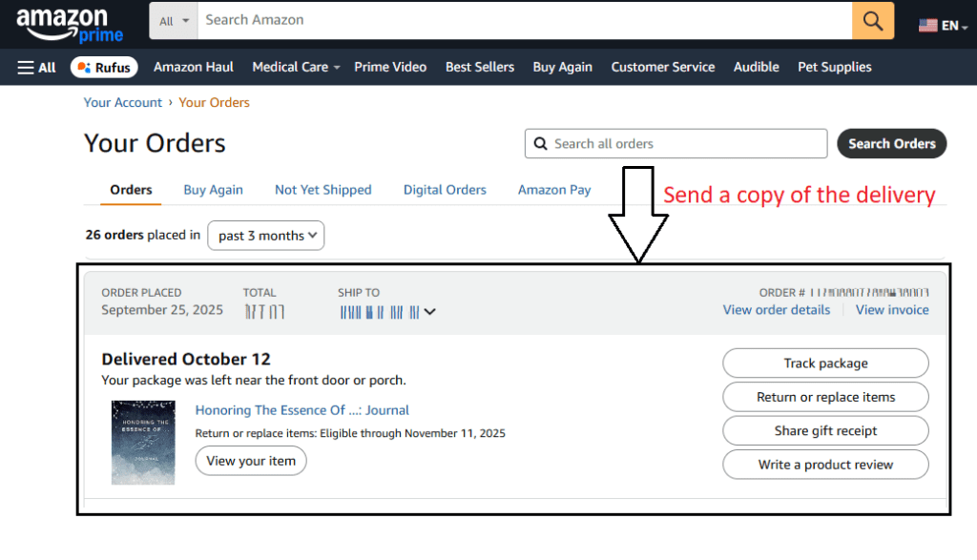Switch to the Buy Again tab
The width and height of the screenshot is (977, 560).
point(213,190)
